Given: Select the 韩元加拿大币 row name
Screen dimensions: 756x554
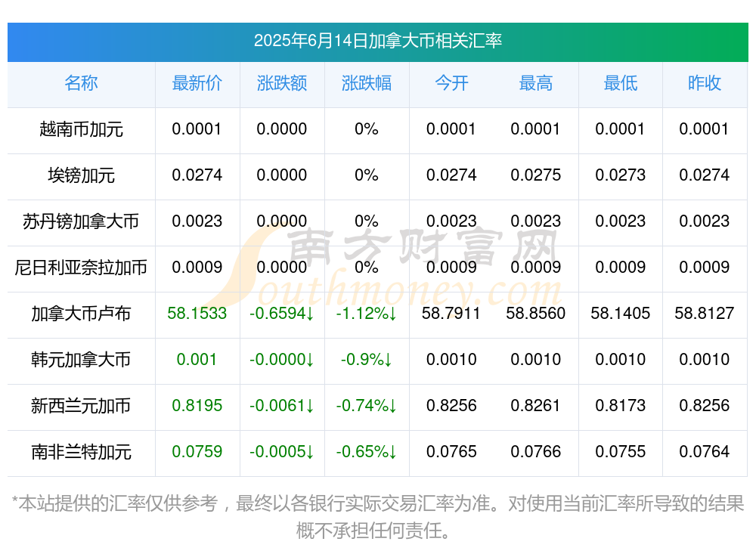Looking at the screenshot, I should pos(81,360).
